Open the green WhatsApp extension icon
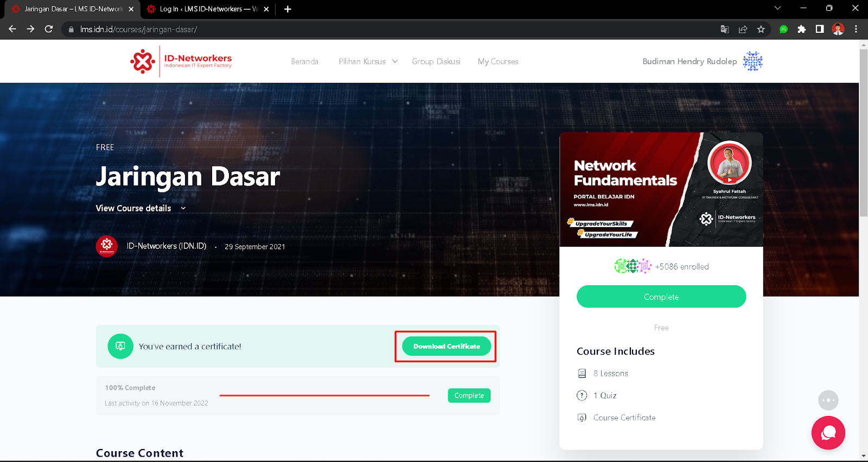This screenshot has width=868, height=462. click(x=783, y=29)
